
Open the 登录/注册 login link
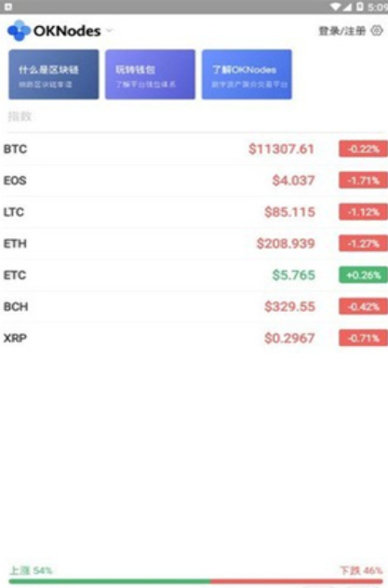pyautogui.click(x=341, y=31)
